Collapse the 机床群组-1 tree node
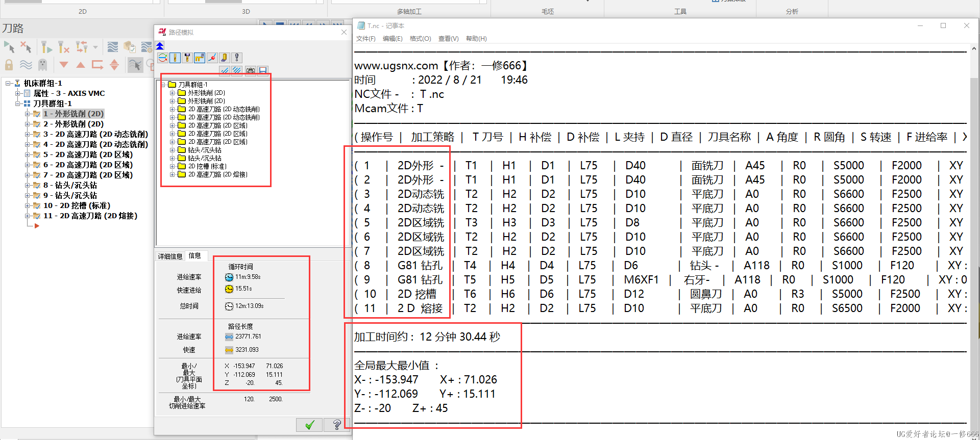This screenshot has height=440, width=980. pos(8,83)
